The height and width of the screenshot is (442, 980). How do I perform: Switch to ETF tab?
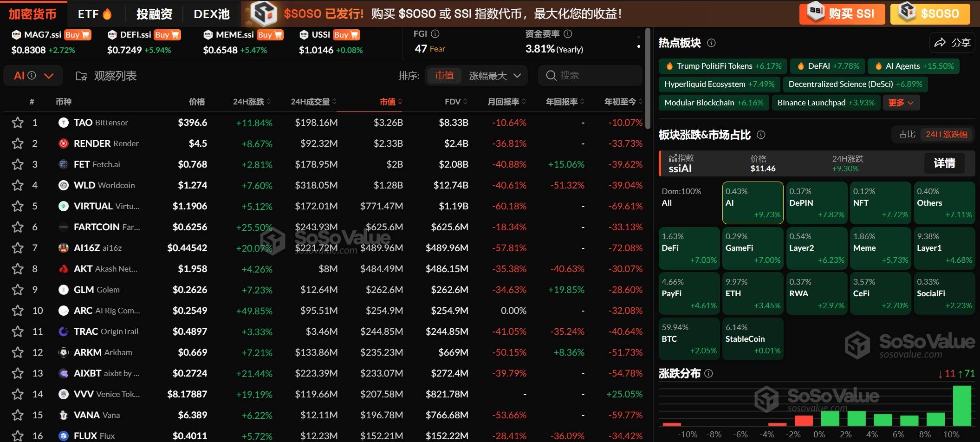coord(95,14)
